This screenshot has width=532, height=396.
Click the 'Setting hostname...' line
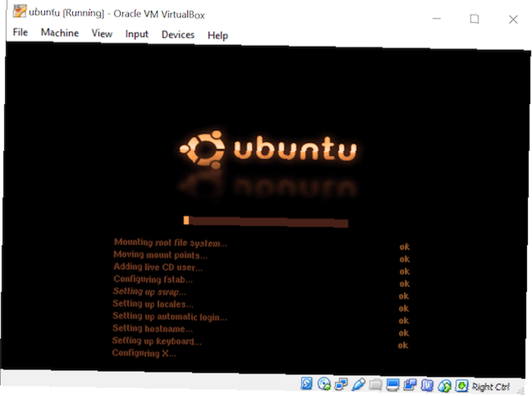[152, 328]
